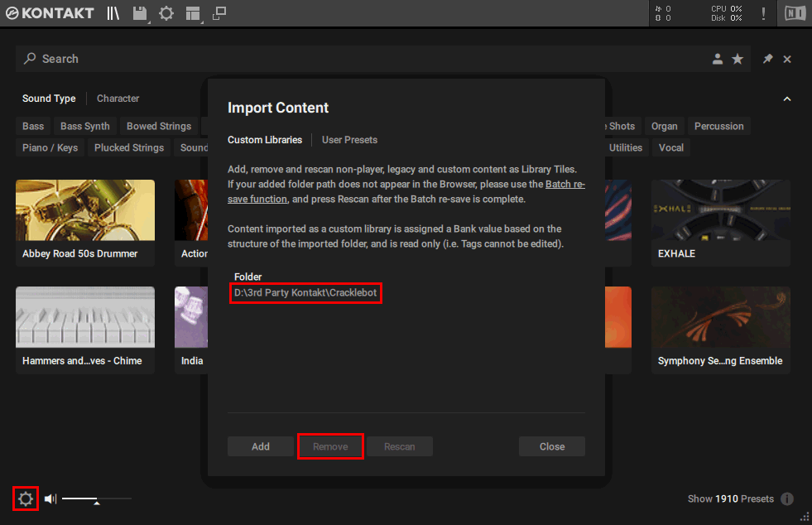Collapse the Sound Type filter section
The width and height of the screenshot is (812, 525).
click(x=787, y=98)
